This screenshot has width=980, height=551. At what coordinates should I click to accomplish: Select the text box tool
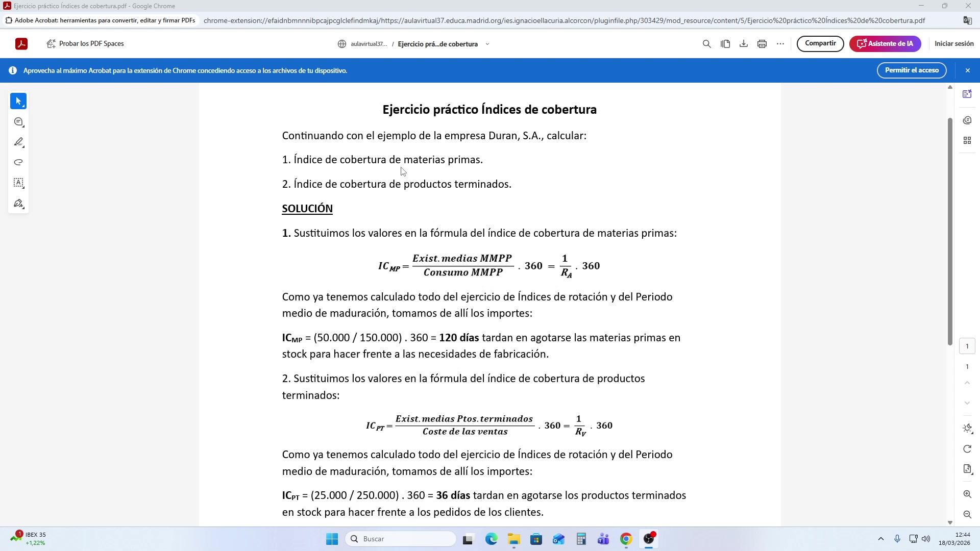click(18, 183)
